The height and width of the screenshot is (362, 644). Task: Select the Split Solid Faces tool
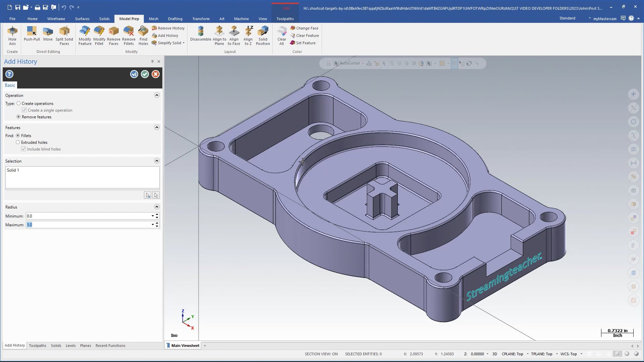(65, 35)
